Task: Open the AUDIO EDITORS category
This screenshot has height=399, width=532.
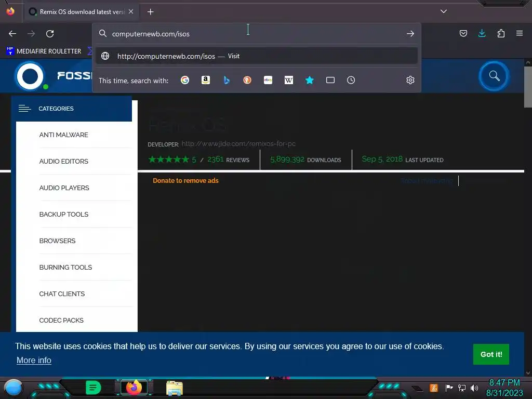Action: point(63,161)
